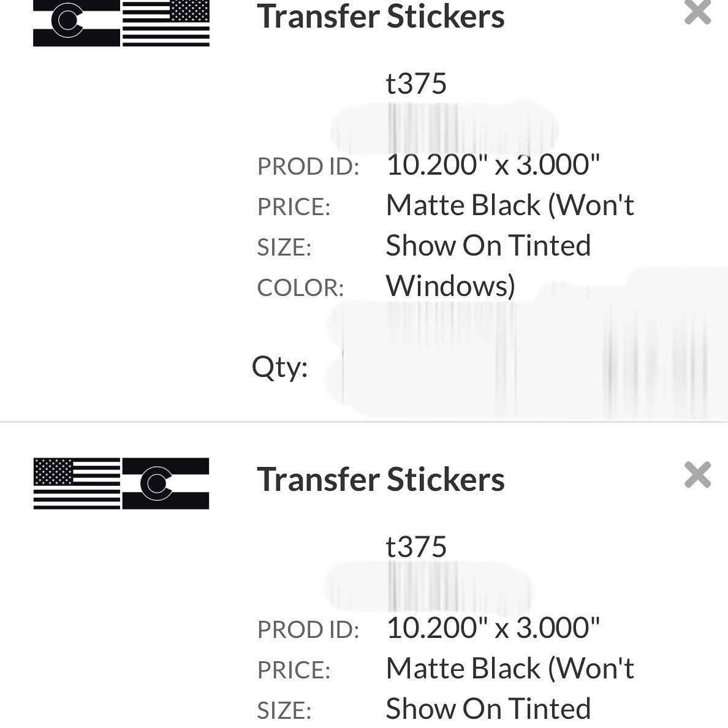Click the US flag half of second thumbnail
This screenshot has height=728, width=728.
coord(77,483)
